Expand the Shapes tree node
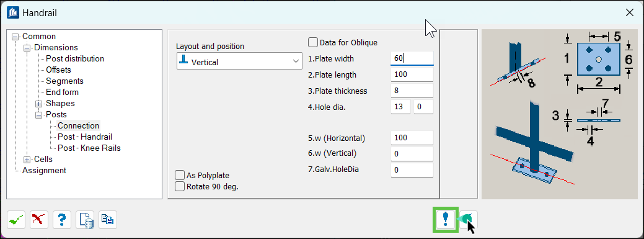 pyautogui.click(x=39, y=104)
